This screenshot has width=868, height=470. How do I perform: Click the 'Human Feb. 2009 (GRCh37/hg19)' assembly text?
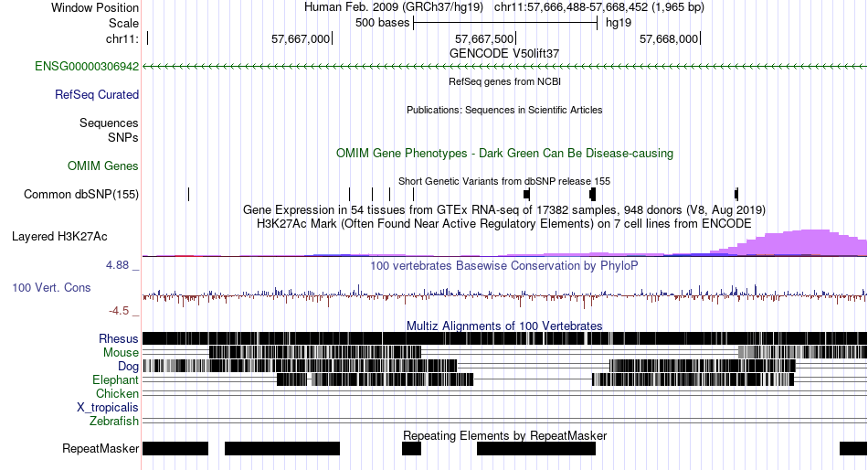(x=394, y=7)
